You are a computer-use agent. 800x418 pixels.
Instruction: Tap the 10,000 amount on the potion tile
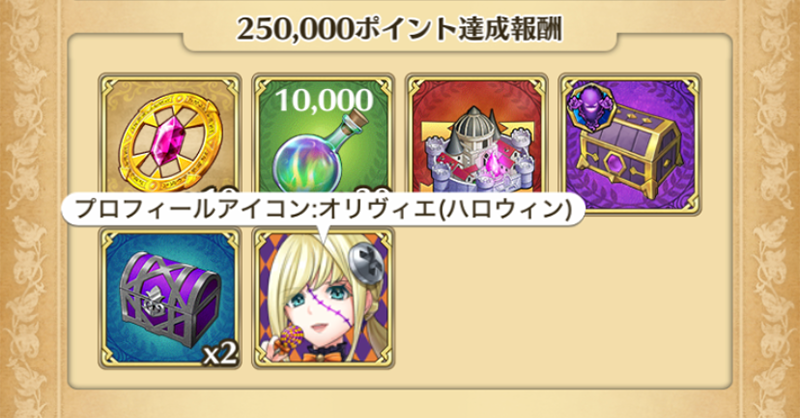(324, 100)
